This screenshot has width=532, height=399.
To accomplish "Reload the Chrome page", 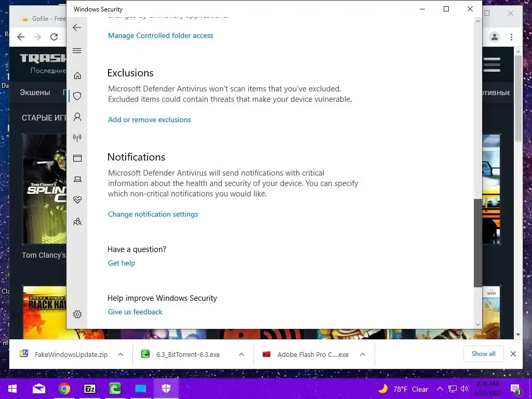I will pyautogui.click(x=54, y=37).
